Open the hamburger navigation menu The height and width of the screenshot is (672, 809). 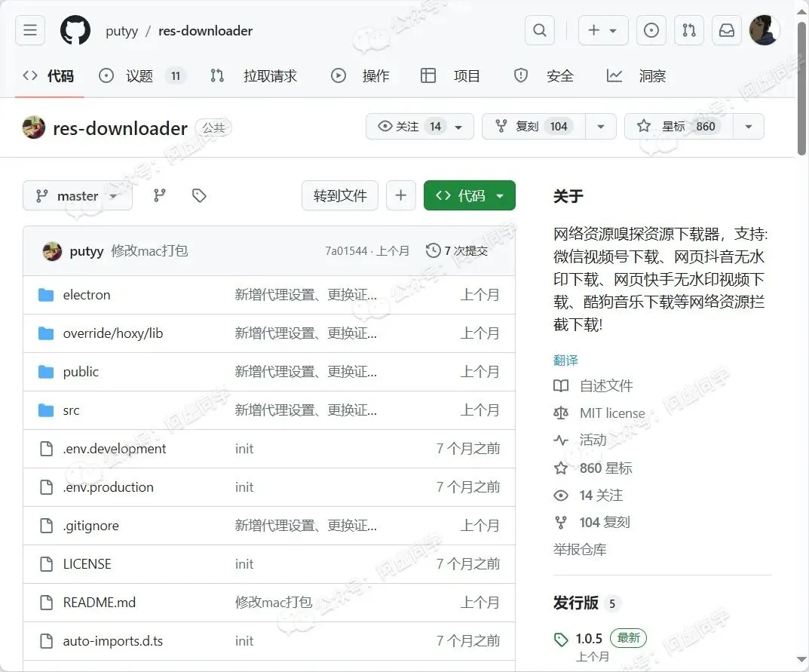pyautogui.click(x=30, y=30)
